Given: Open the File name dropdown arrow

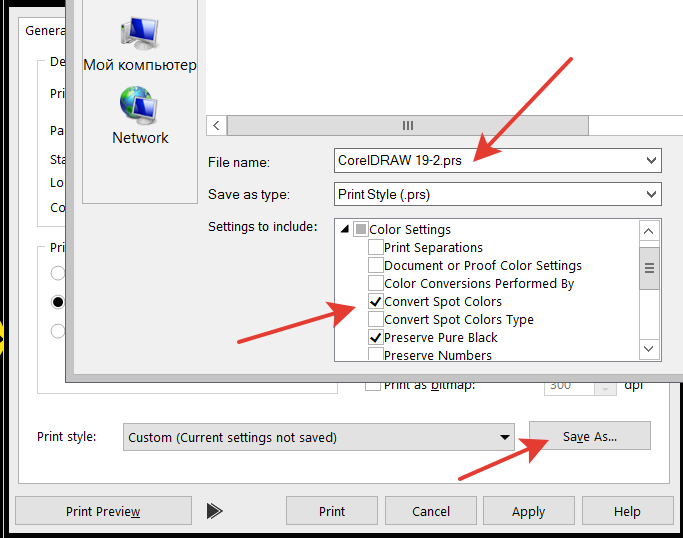Looking at the screenshot, I should point(651,160).
